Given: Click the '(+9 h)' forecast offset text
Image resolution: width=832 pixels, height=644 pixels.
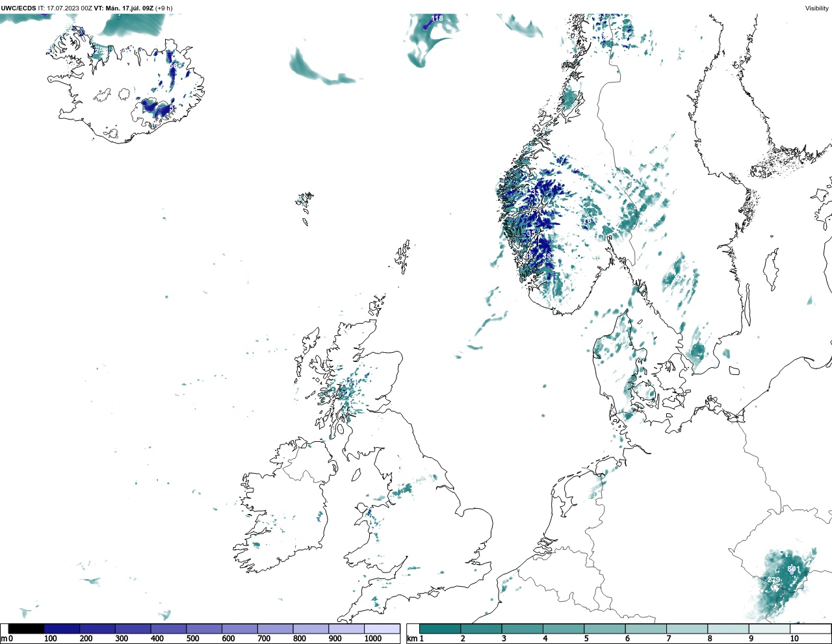Looking at the screenshot, I should click(x=164, y=8).
